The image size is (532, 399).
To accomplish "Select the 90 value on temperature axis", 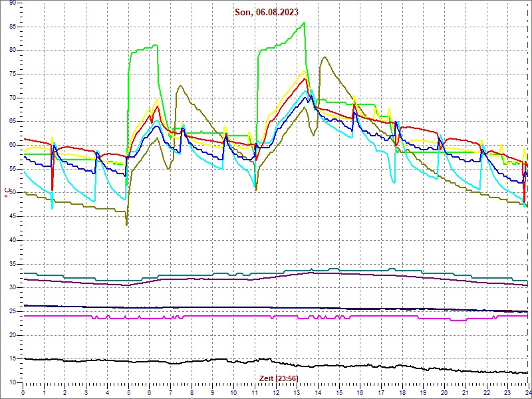I will [13, 3].
